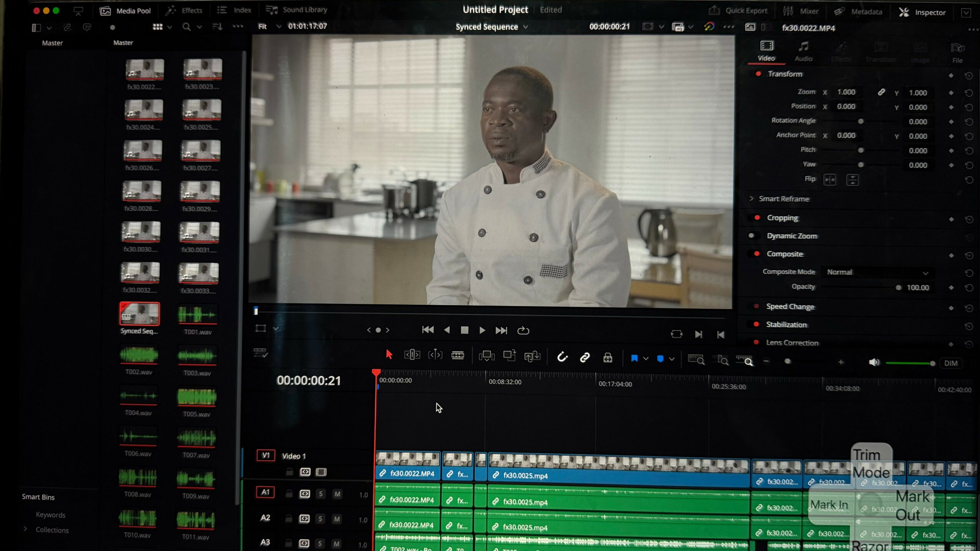980x551 pixels.
Task: Click the blue flag marker icon
Action: 634,358
